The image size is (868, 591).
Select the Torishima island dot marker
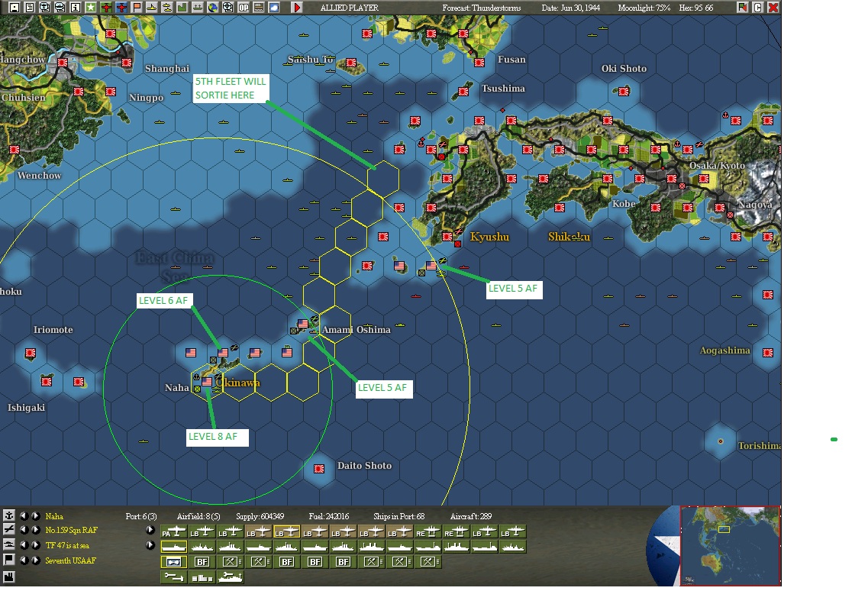coord(720,441)
